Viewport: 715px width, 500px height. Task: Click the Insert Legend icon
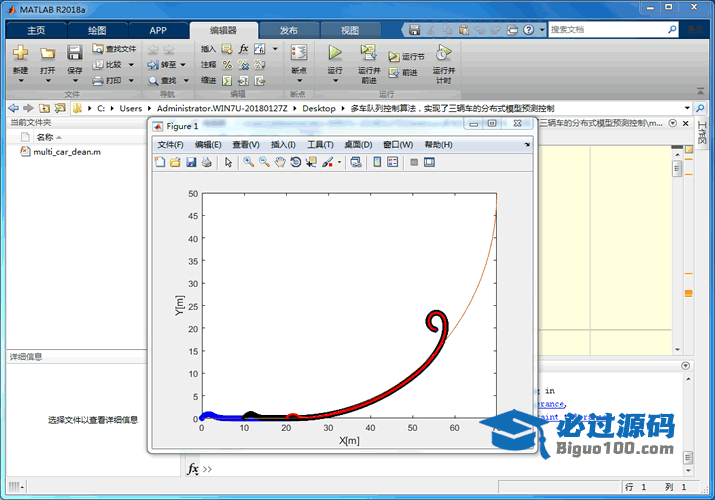(393, 162)
